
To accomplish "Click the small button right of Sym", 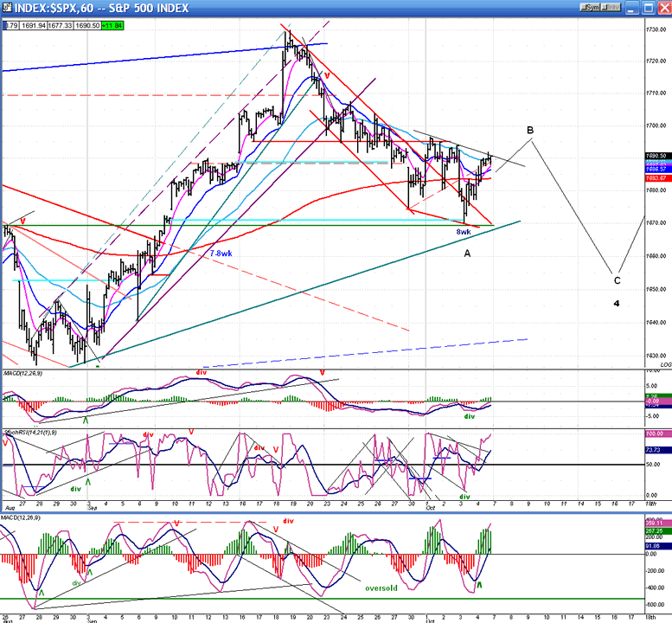I will [x=609, y=8].
